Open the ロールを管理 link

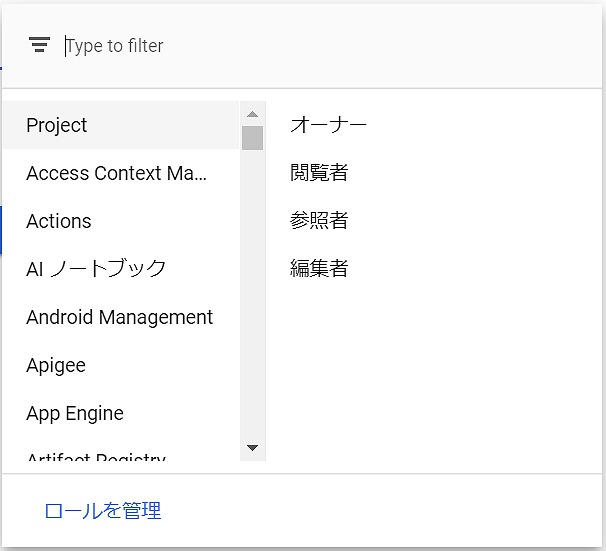(x=103, y=511)
